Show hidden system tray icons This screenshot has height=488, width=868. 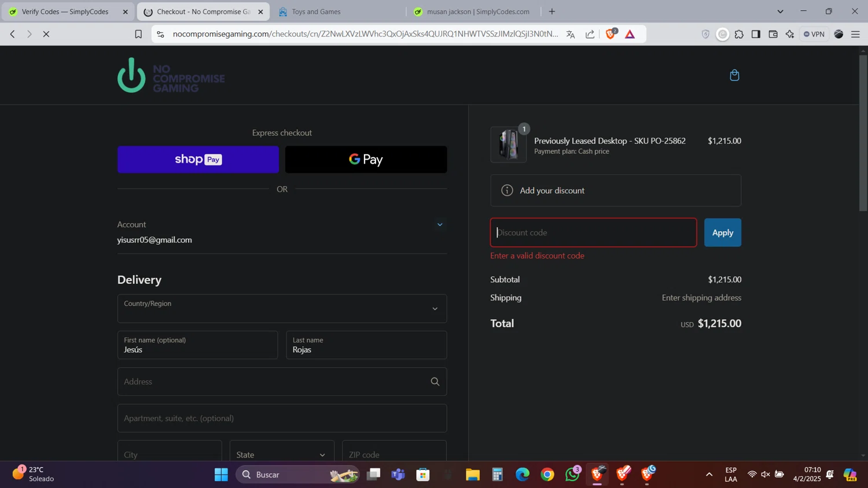coord(709,475)
